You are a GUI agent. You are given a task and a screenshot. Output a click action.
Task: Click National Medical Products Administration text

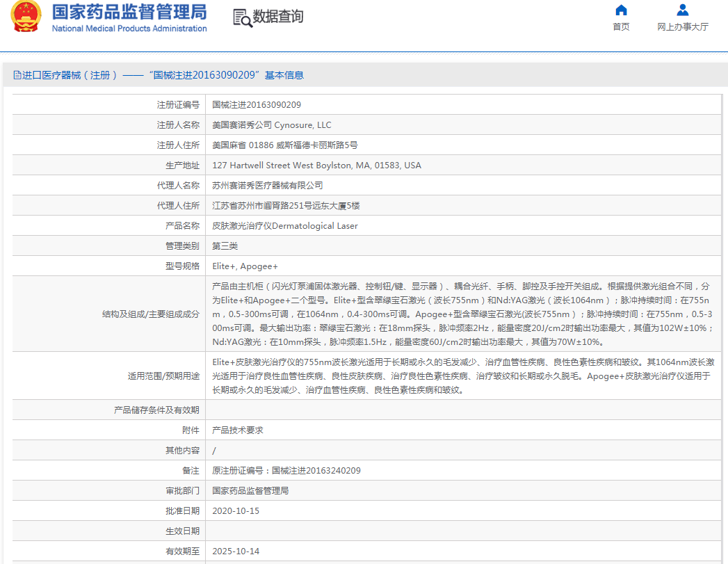point(129,29)
